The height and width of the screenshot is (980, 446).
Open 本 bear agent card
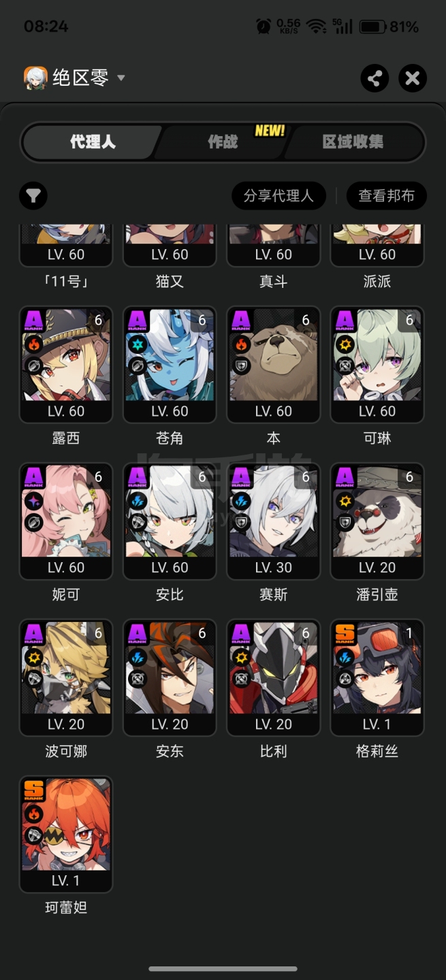click(x=274, y=364)
